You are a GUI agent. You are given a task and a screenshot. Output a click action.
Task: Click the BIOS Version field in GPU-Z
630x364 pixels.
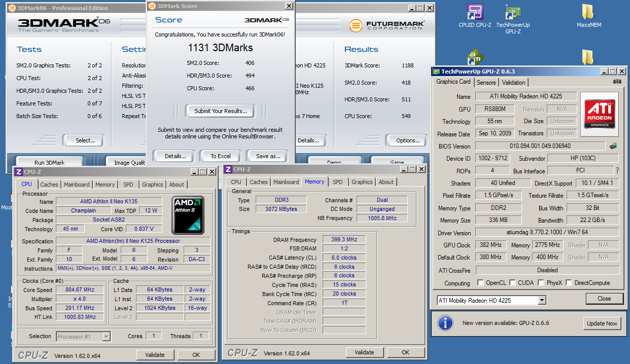[x=540, y=147]
